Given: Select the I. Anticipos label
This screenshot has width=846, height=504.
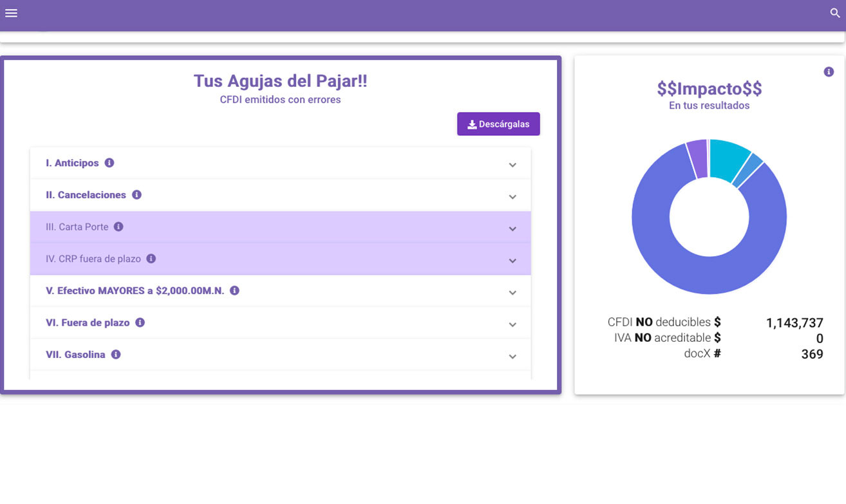Looking at the screenshot, I should tap(72, 163).
